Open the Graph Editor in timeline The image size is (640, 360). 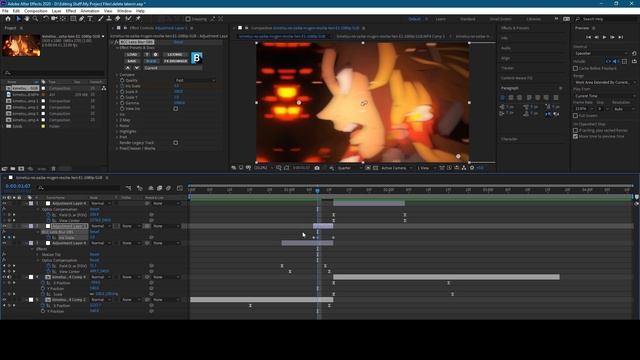(180, 188)
